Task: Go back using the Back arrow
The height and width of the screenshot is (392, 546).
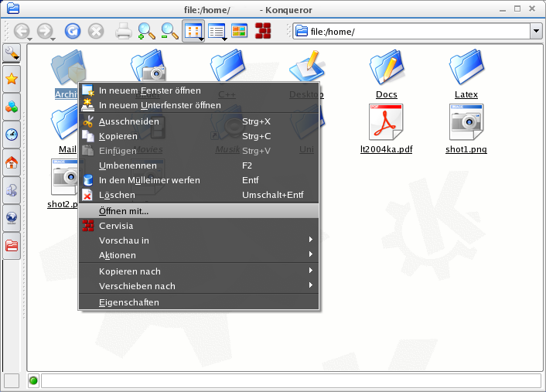Action: click(21, 32)
